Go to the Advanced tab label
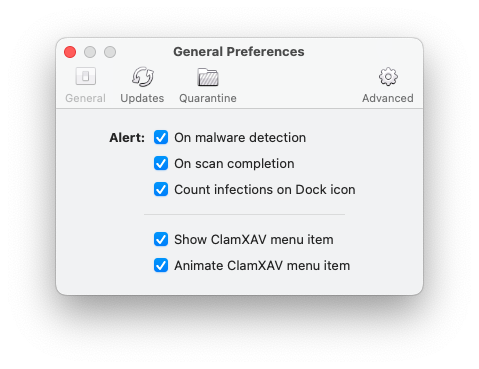The height and width of the screenshot is (369, 479). click(x=388, y=98)
